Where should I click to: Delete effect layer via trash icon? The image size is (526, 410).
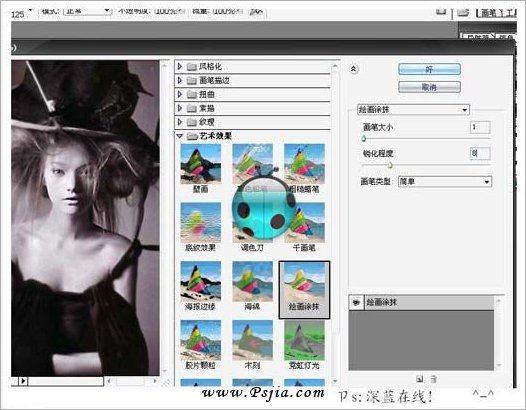tap(433, 379)
